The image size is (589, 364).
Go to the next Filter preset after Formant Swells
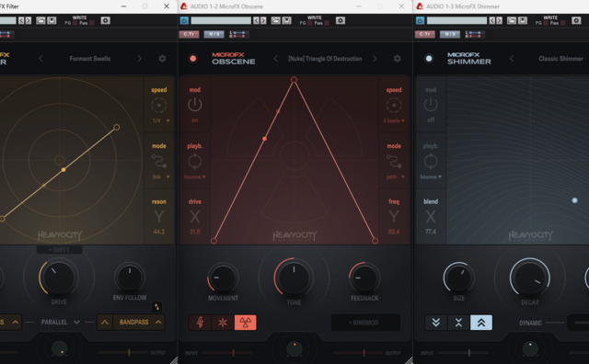click(139, 59)
